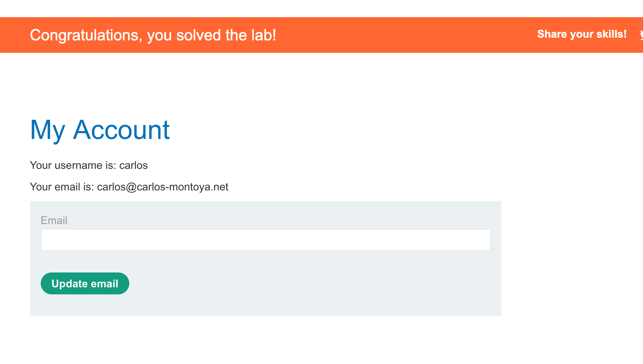The height and width of the screenshot is (364, 643).
Task: Click the username value "carlos"
Action: 133,166
